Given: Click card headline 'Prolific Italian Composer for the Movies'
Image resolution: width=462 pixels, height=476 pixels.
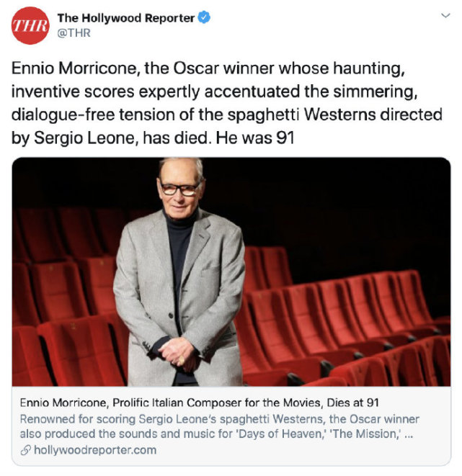Looking at the screenshot, I should coord(217,403).
